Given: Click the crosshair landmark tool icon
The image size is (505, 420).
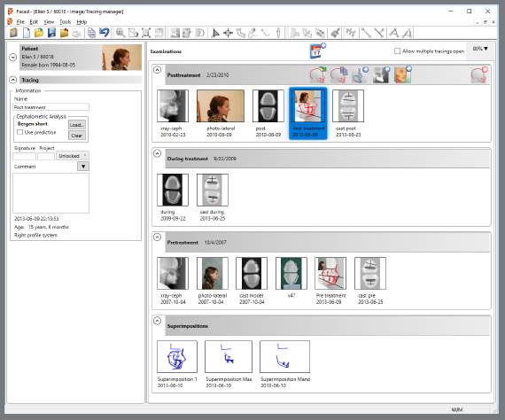Looking at the screenshot, I should [x=228, y=33].
